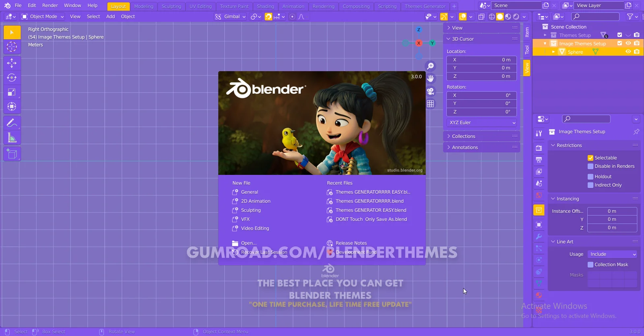Switch to Modeling workspace tab
Viewport: 644px width, 336px height.
144,6
